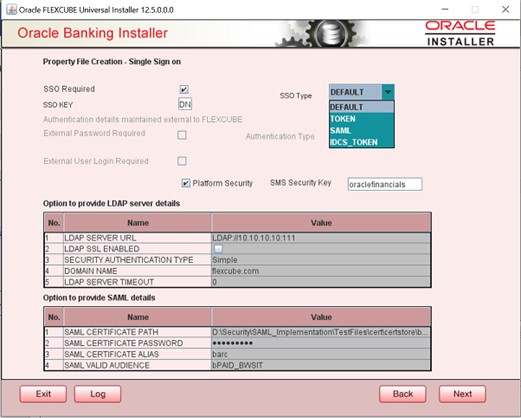Viewport: 521px width, 418px height.
Task: Click the LDAP table Name column header
Action: click(137, 223)
